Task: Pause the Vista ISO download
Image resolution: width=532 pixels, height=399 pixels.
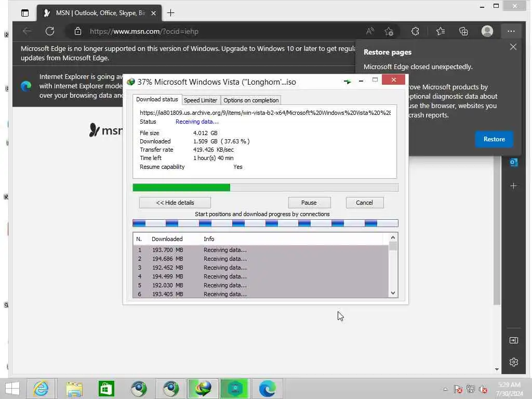Action: pyautogui.click(x=309, y=203)
